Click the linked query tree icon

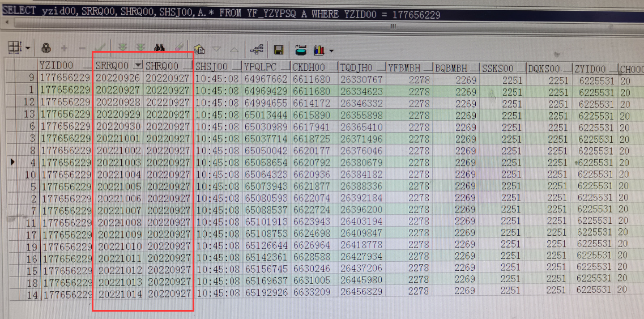tap(257, 50)
